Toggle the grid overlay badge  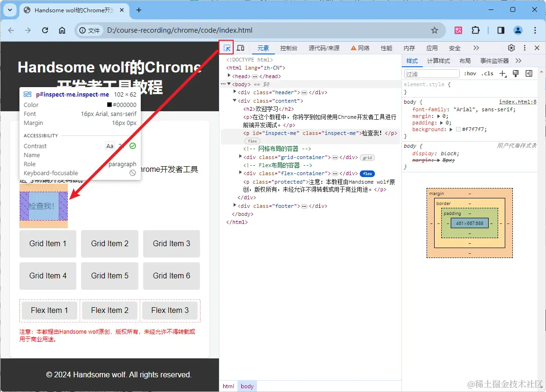pos(367,158)
